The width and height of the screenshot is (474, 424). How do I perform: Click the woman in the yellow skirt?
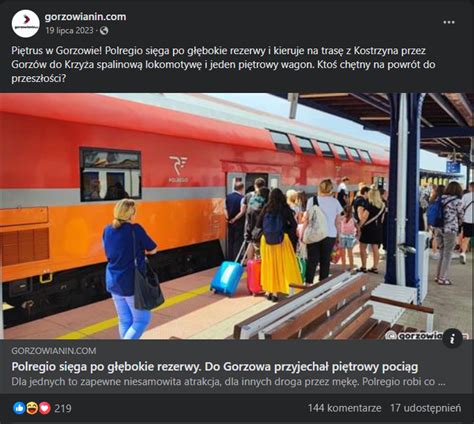tap(278, 245)
